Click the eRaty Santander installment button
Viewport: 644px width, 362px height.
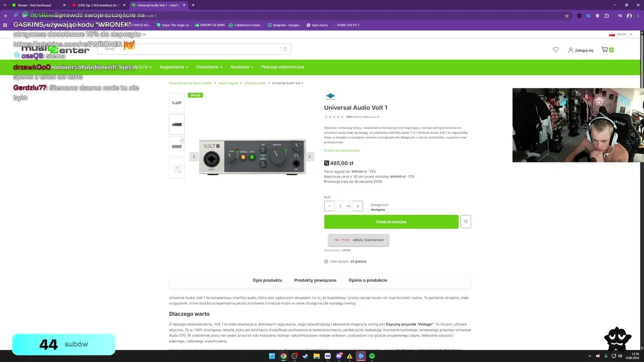[x=359, y=240]
